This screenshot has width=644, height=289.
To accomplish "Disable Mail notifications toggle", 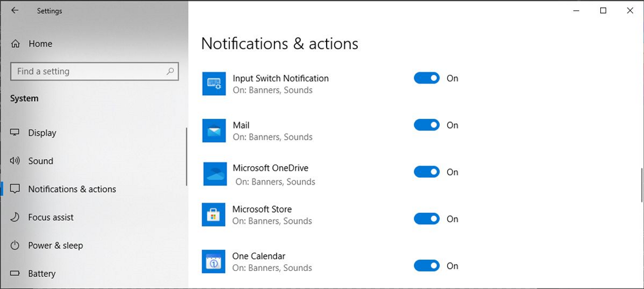I will coord(427,125).
